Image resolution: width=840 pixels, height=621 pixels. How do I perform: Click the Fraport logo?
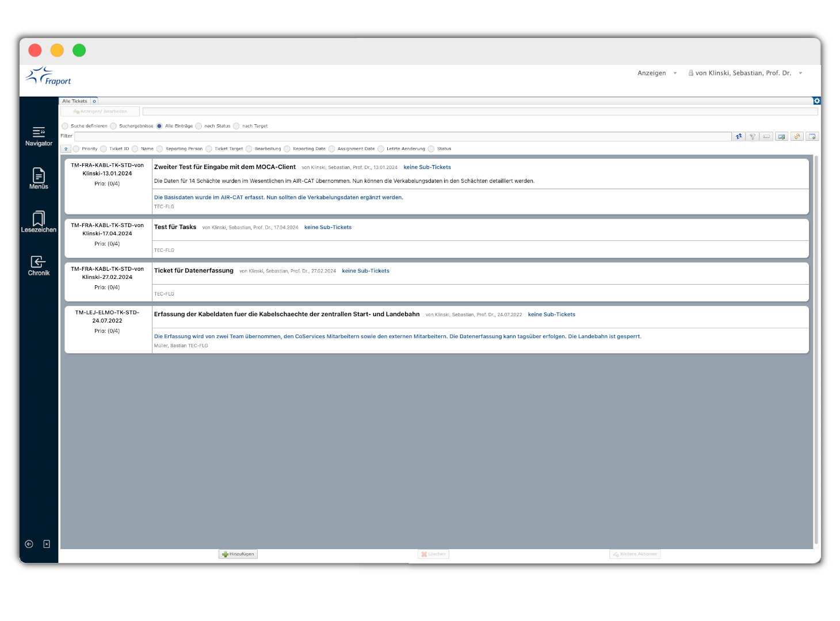click(x=48, y=76)
